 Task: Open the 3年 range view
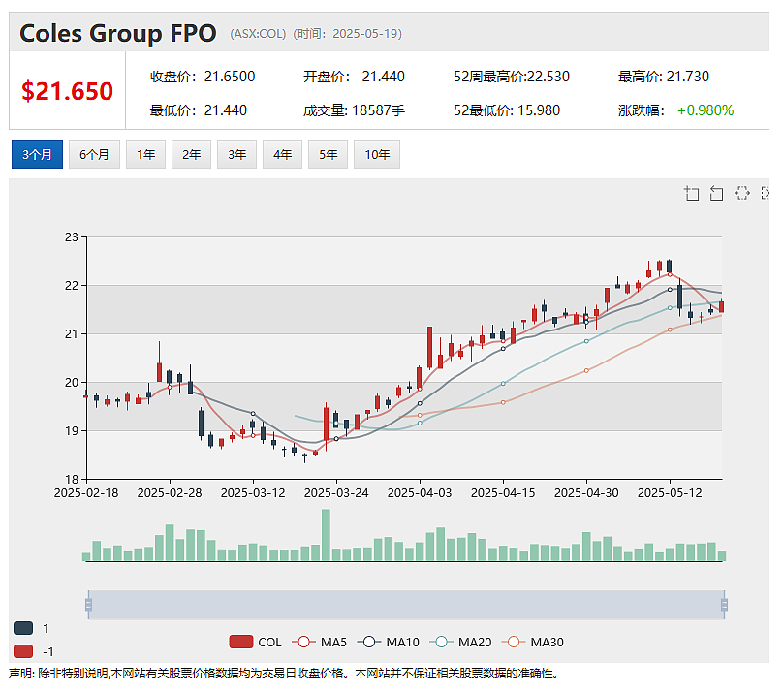236,154
